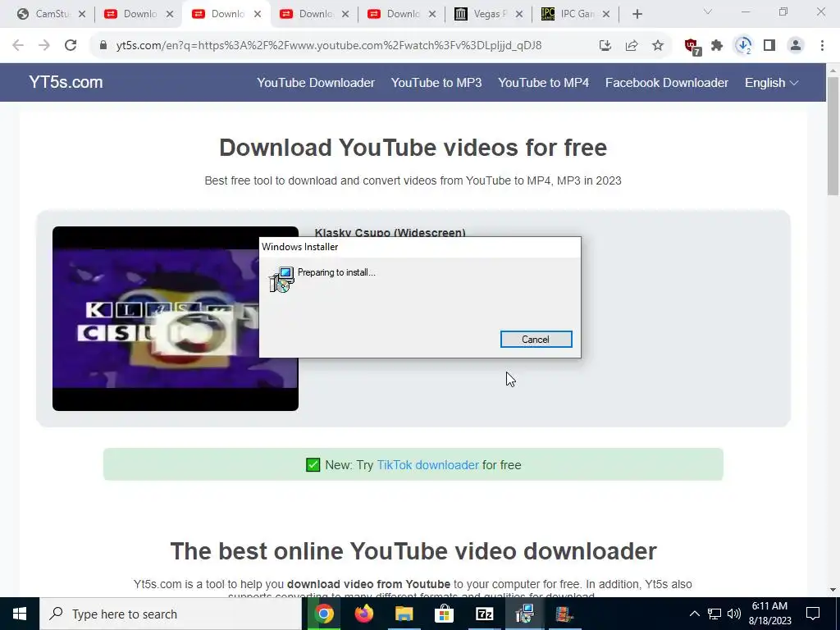Open Chrome three-dot menu
Image resolution: width=840 pixels, height=630 pixels.
[x=822, y=46]
